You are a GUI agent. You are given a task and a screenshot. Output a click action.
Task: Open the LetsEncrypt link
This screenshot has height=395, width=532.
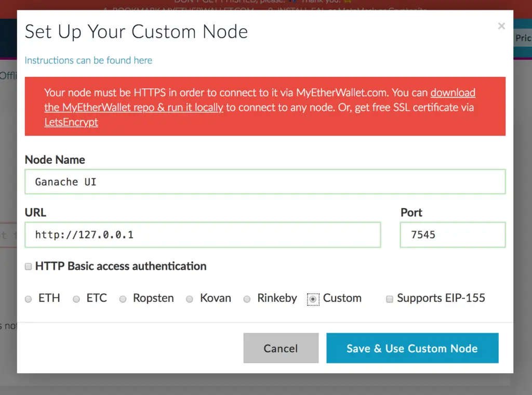(x=71, y=123)
